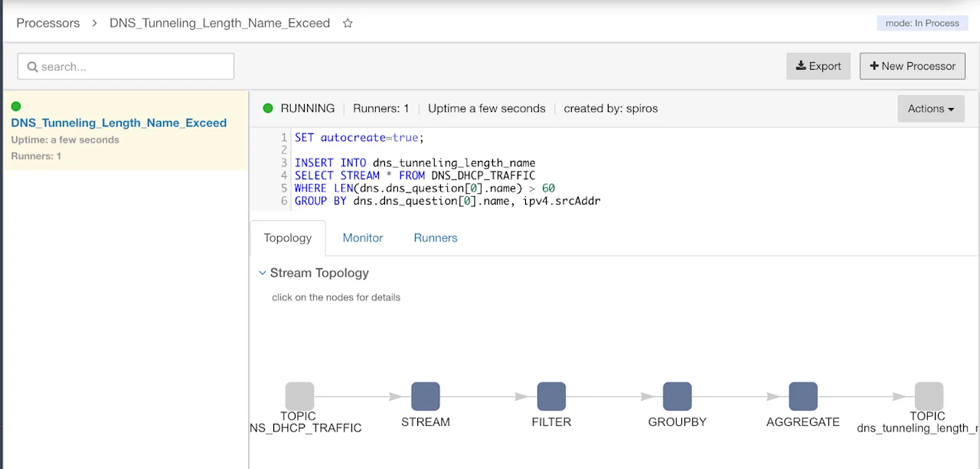Click the sidebar Runners: 1 text
980x469 pixels.
(x=36, y=156)
